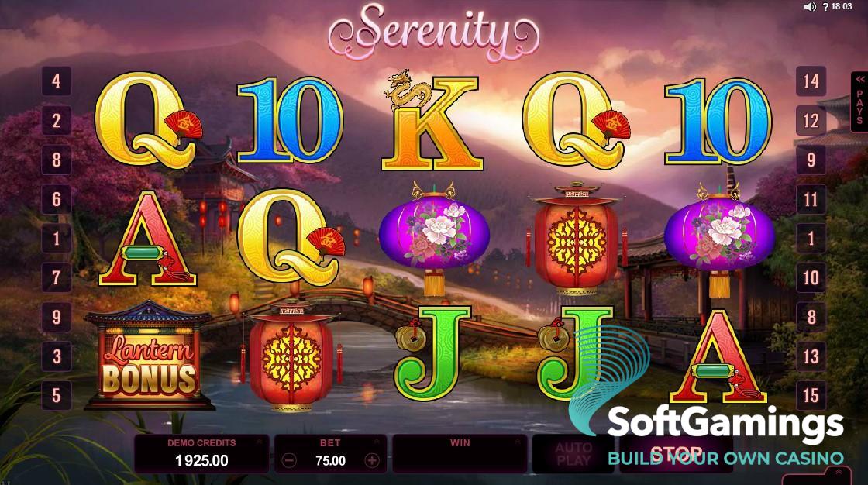Increase bet with the plus icon

[x=372, y=460]
